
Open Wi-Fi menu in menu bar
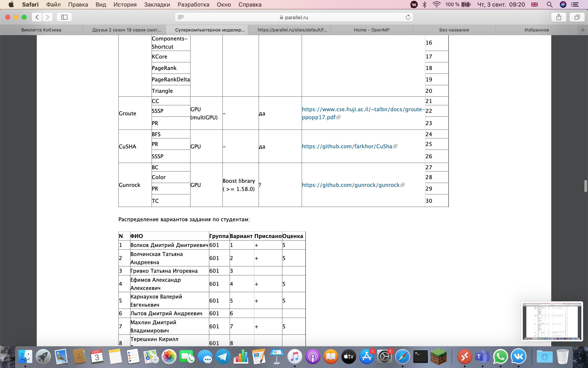(437, 4)
